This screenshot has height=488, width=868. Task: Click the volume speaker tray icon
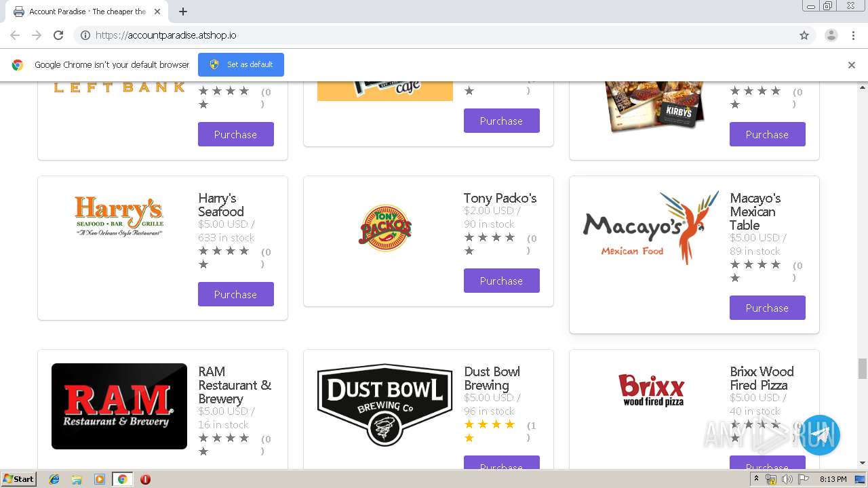[x=787, y=479]
